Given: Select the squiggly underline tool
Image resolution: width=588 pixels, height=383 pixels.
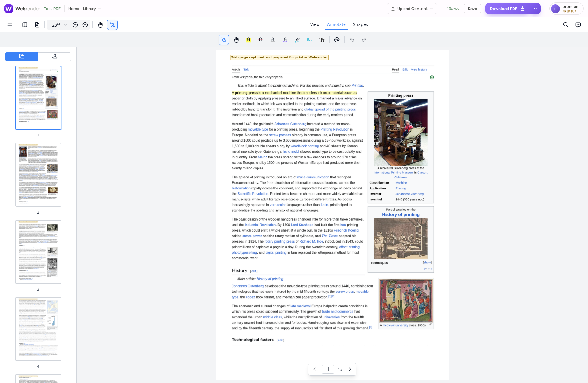Looking at the screenshot, I should [285, 40].
